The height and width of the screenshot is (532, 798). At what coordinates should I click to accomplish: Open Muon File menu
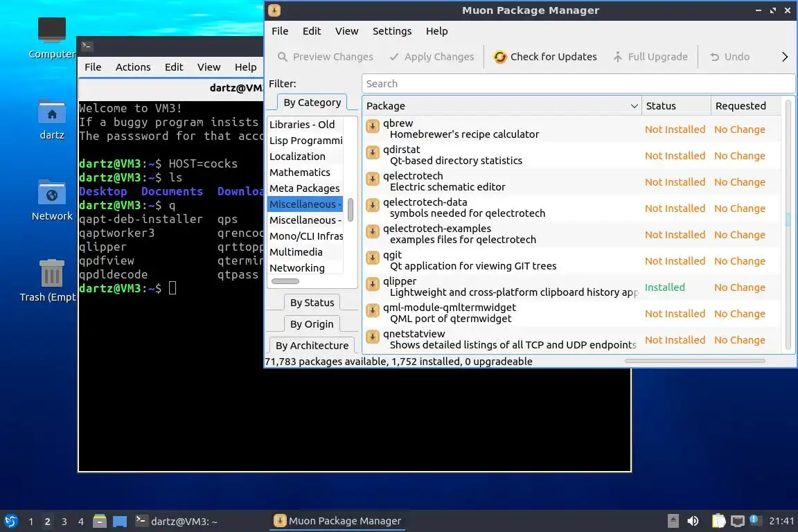[x=280, y=31]
